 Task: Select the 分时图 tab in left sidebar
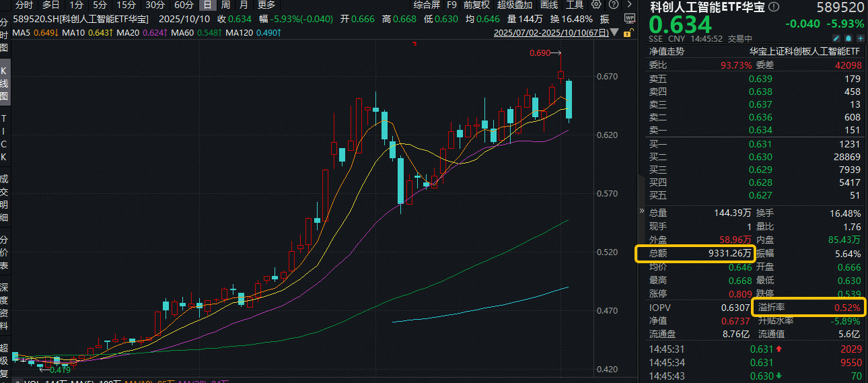tap(5, 35)
